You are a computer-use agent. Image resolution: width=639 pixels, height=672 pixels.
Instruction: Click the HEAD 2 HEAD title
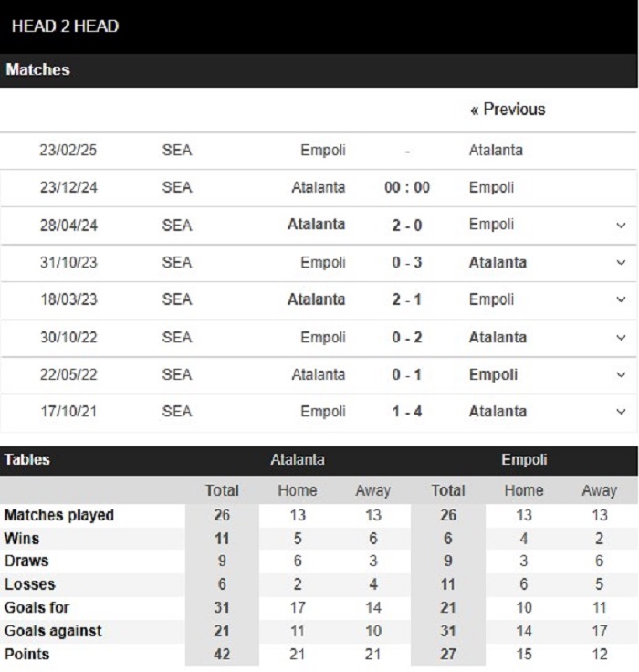pos(65,26)
